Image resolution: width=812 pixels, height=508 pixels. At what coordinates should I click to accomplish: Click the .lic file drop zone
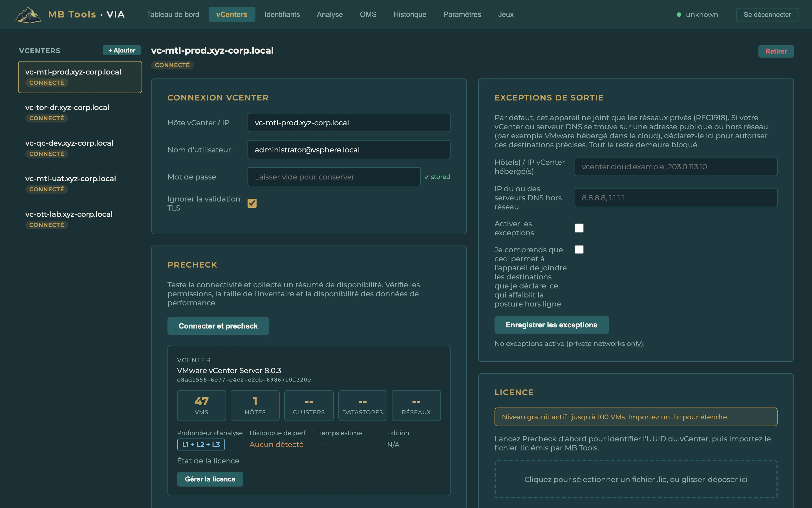click(x=636, y=479)
